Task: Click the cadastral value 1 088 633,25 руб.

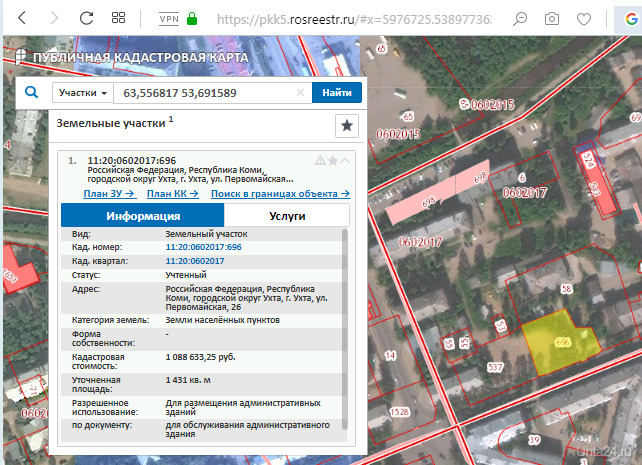Action: (x=201, y=357)
